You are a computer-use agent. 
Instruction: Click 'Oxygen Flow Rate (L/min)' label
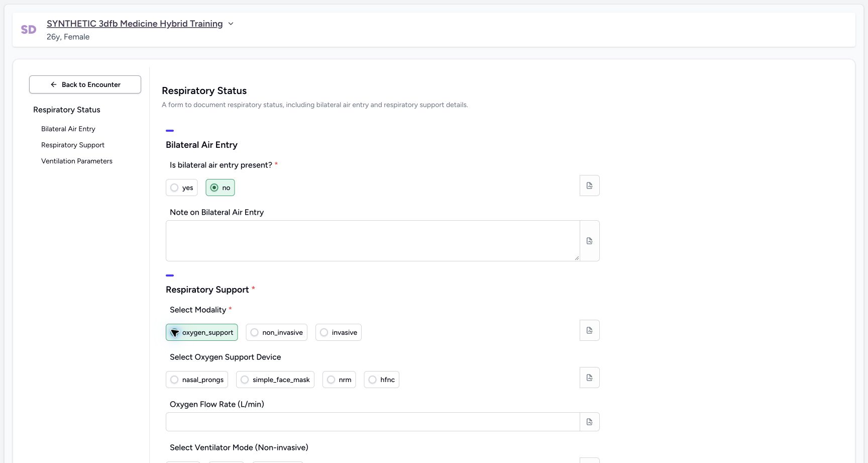coord(217,404)
